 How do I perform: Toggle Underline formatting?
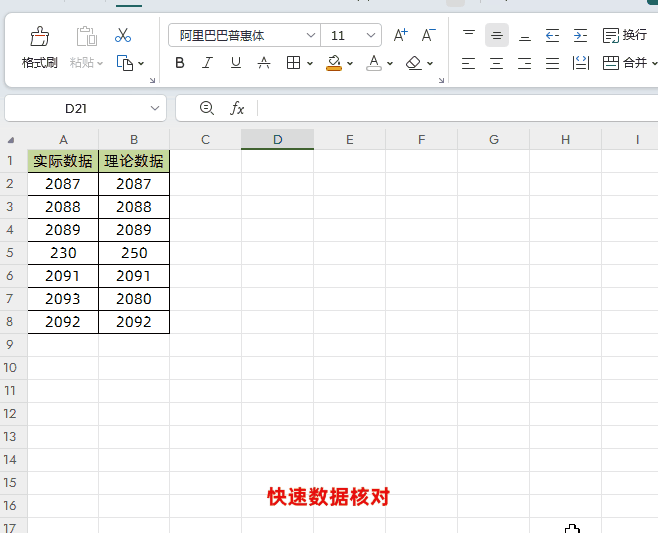[236, 63]
